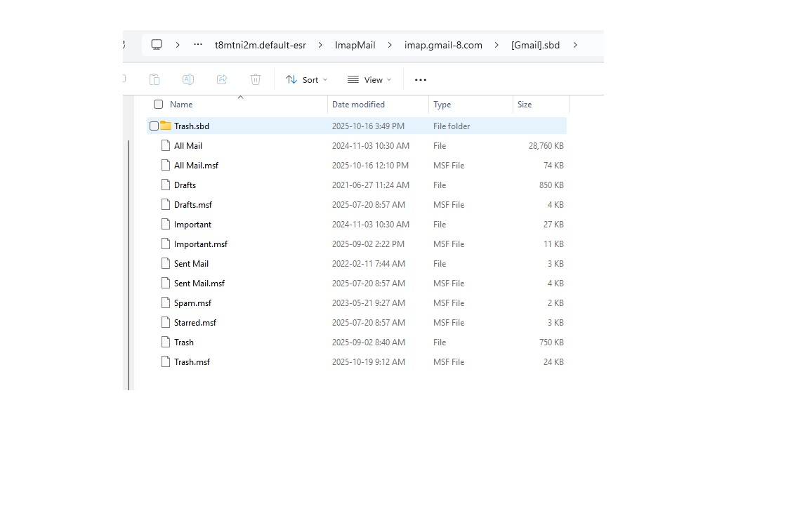Click the 28,760 KB size value
Screen dimensions: 809x532
click(546, 145)
